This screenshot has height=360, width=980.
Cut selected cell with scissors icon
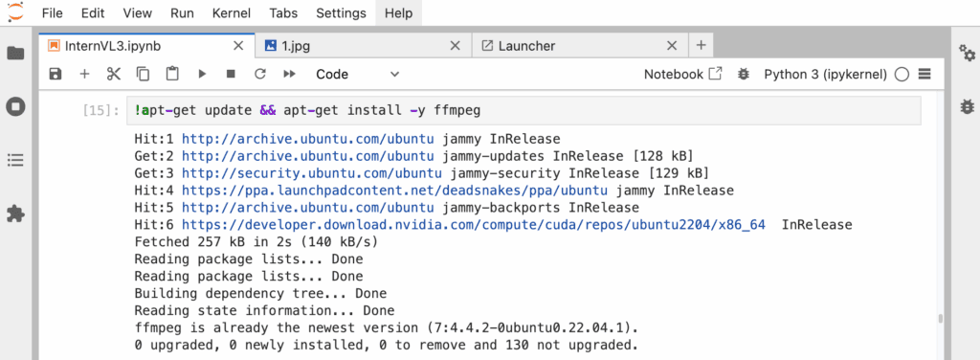point(113,75)
